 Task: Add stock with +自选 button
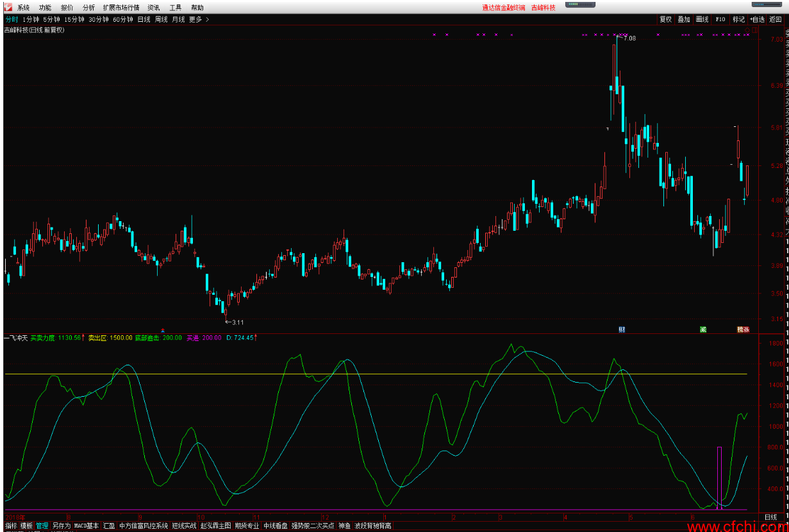[757, 19]
